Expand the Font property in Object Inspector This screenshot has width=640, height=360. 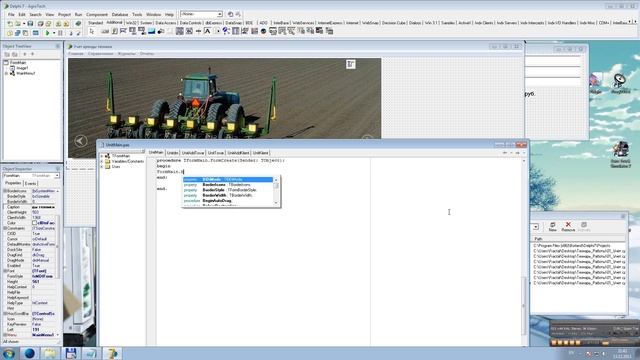pos(5,271)
